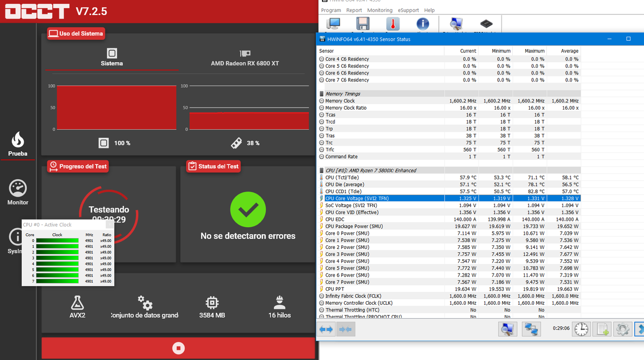Open the Help menu in HWiNFO64

tap(429, 10)
